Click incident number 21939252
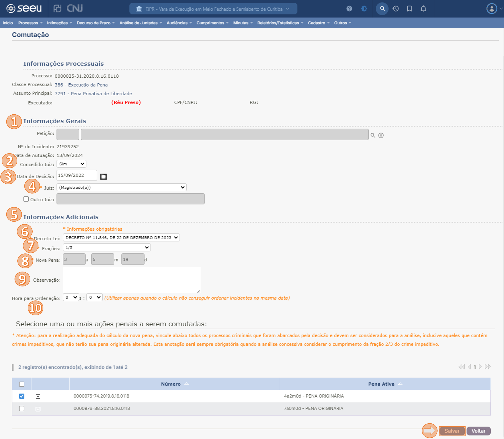 pos(68,147)
